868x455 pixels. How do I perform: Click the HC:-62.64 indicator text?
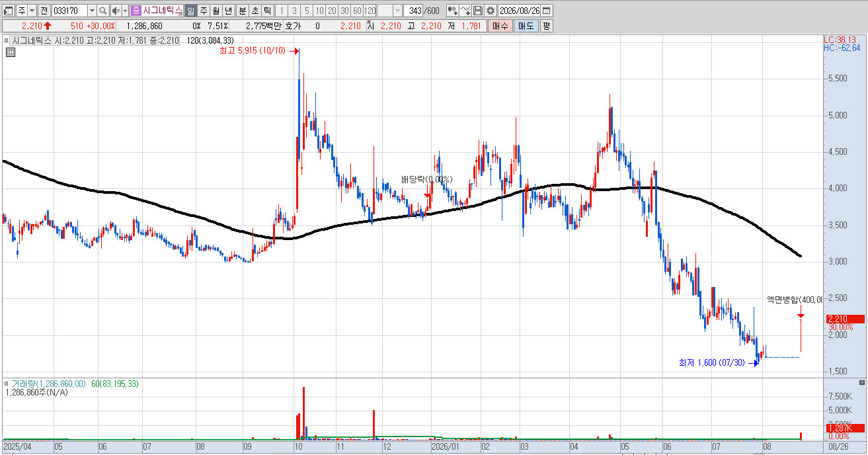coord(842,48)
